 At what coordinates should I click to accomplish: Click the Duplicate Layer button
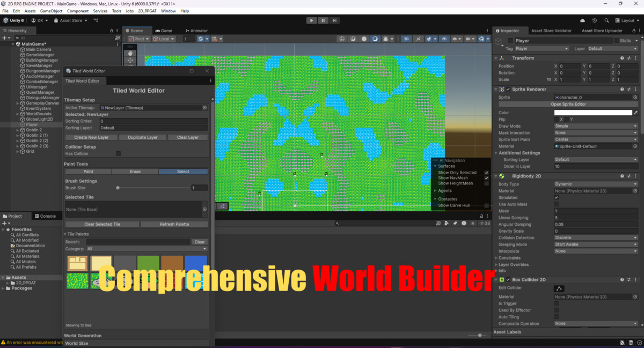coord(142,137)
